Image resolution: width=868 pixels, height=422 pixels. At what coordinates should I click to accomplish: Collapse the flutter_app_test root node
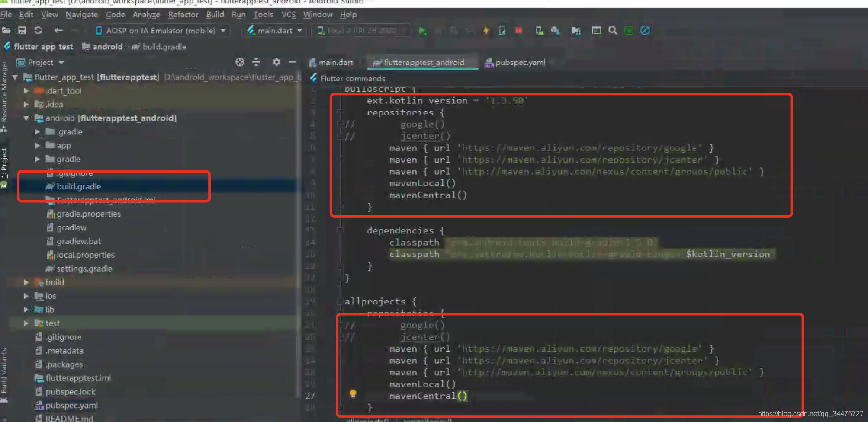point(15,77)
